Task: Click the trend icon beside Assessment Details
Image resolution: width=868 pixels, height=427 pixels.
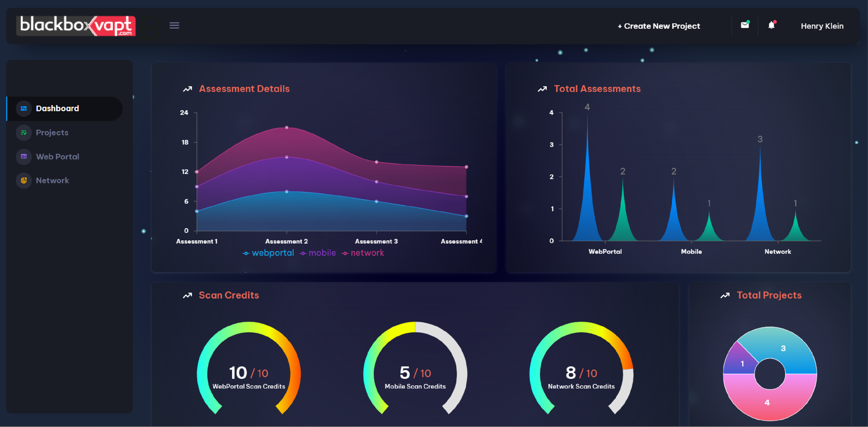Action: [187, 89]
